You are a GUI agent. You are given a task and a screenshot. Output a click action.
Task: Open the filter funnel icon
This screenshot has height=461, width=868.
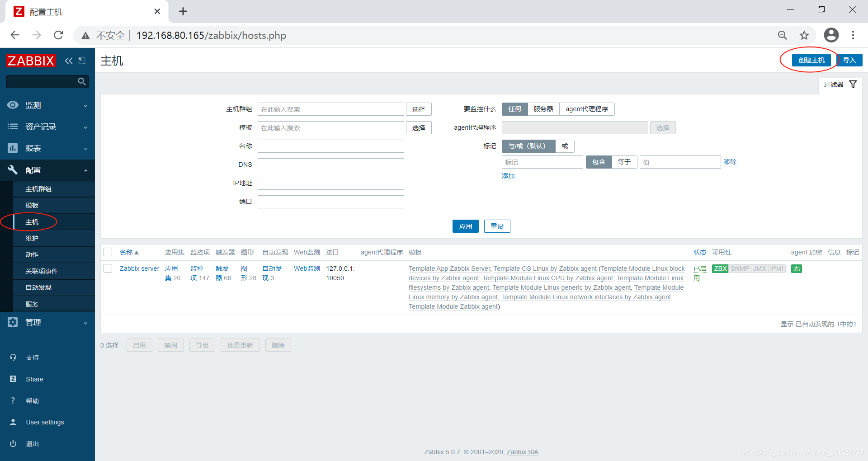853,85
